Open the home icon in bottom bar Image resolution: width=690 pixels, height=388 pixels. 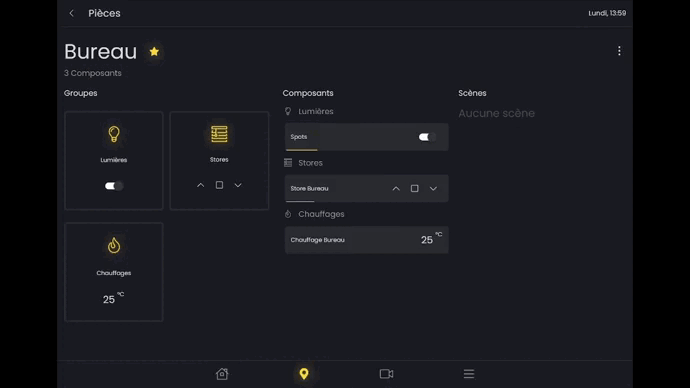222,373
